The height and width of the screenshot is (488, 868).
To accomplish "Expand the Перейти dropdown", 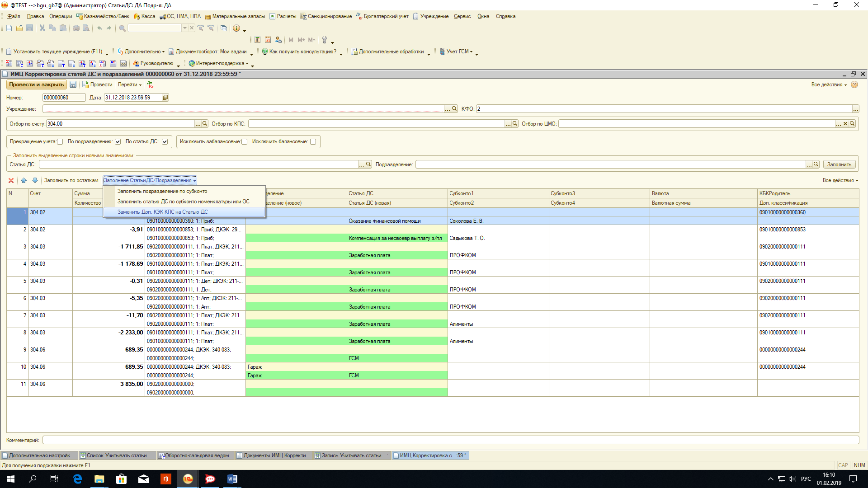I will (130, 84).
